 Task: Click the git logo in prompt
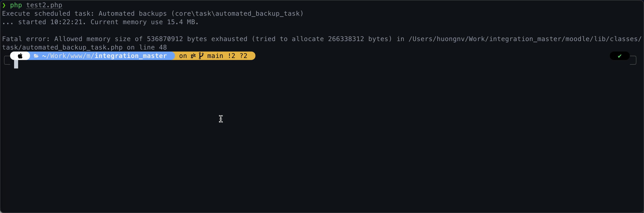click(x=193, y=56)
